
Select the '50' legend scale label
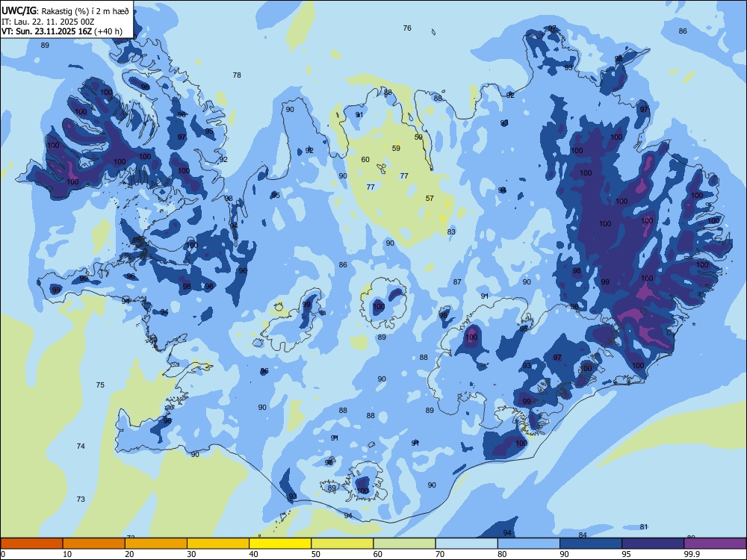click(x=316, y=554)
